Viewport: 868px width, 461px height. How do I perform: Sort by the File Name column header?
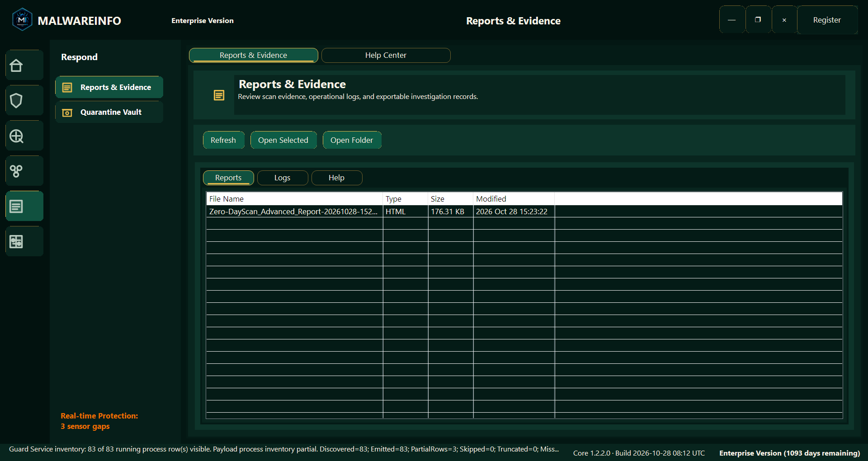(294, 199)
